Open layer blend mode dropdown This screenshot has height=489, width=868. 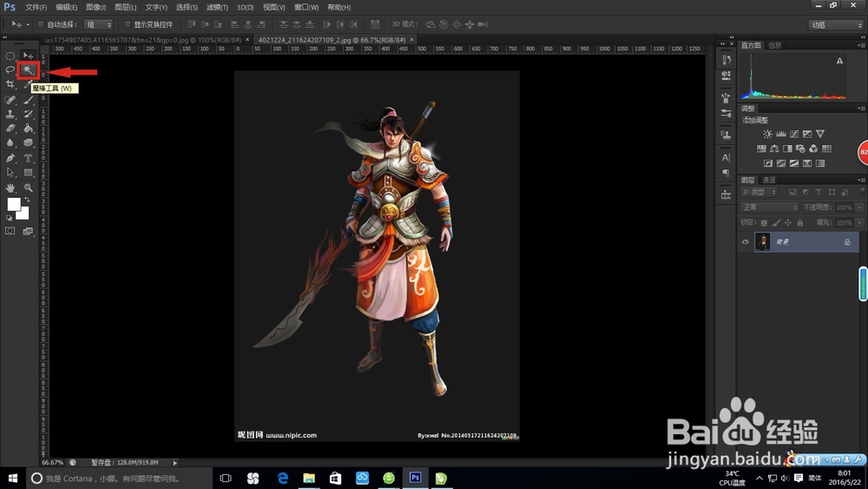coord(769,207)
